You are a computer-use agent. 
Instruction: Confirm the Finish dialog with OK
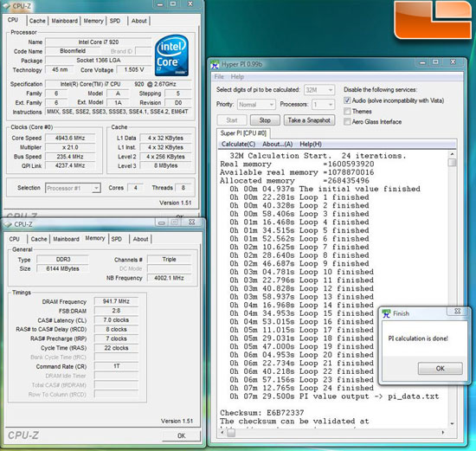pyautogui.click(x=441, y=369)
